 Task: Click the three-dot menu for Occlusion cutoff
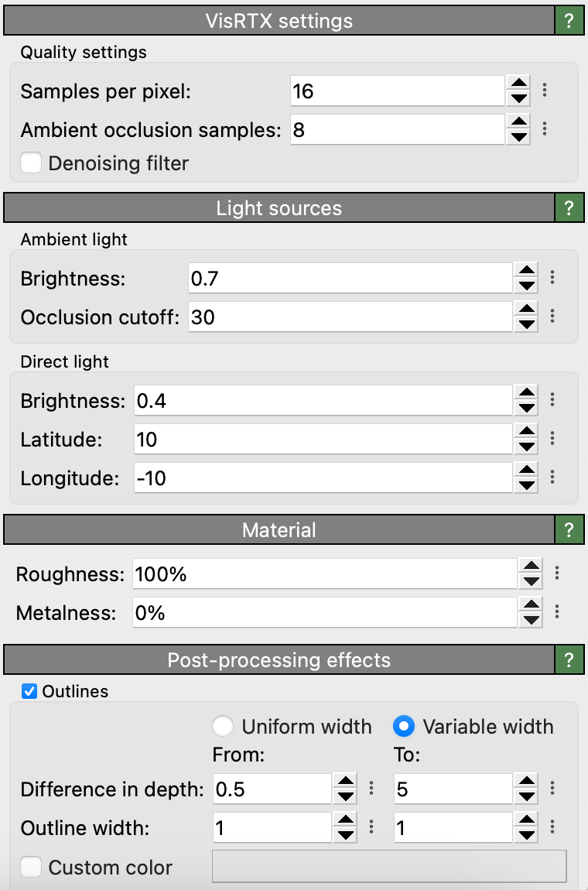click(552, 316)
